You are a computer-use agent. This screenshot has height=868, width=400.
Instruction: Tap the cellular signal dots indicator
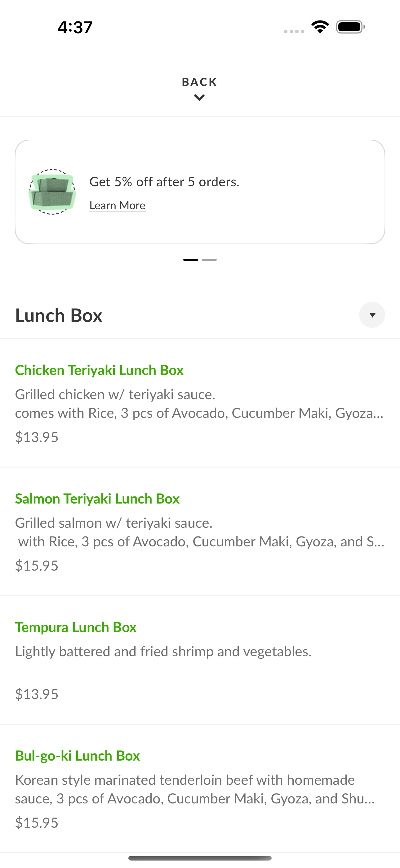tap(294, 31)
